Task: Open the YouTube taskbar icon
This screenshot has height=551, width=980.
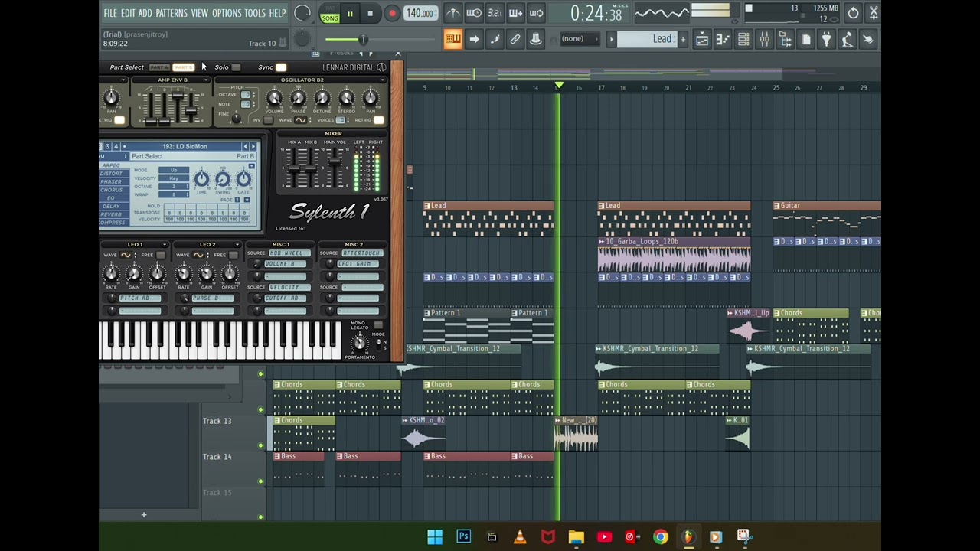Action: [x=604, y=536]
